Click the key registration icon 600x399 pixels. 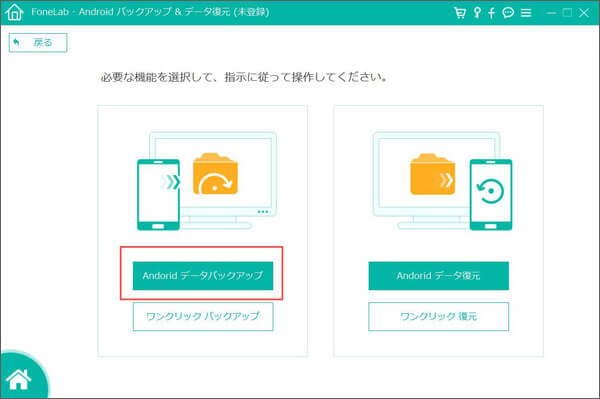pos(477,13)
